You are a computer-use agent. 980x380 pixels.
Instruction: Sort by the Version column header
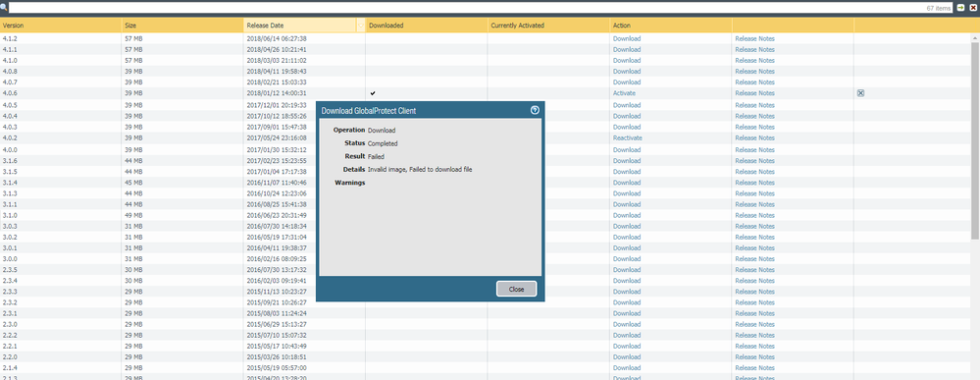point(13,26)
